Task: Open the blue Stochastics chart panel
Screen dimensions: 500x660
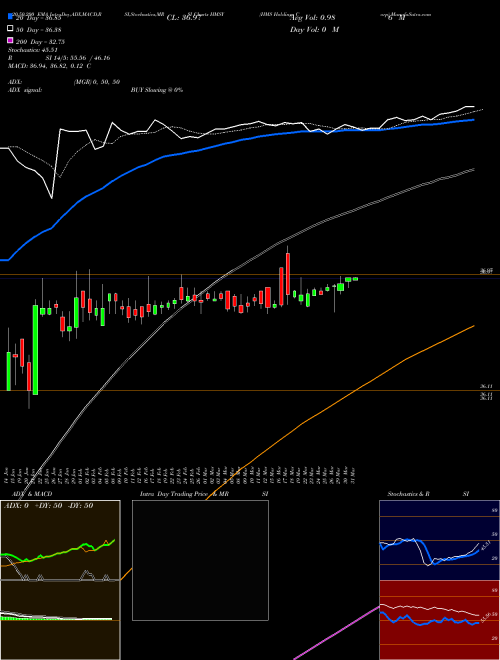Action: tap(439, 540)
